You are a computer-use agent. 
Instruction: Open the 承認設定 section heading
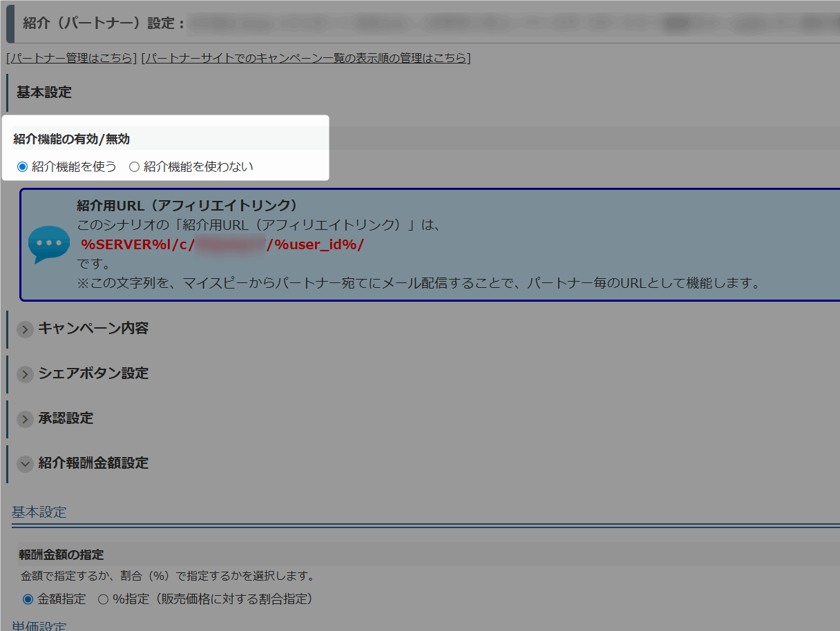(x=66, y=418)
